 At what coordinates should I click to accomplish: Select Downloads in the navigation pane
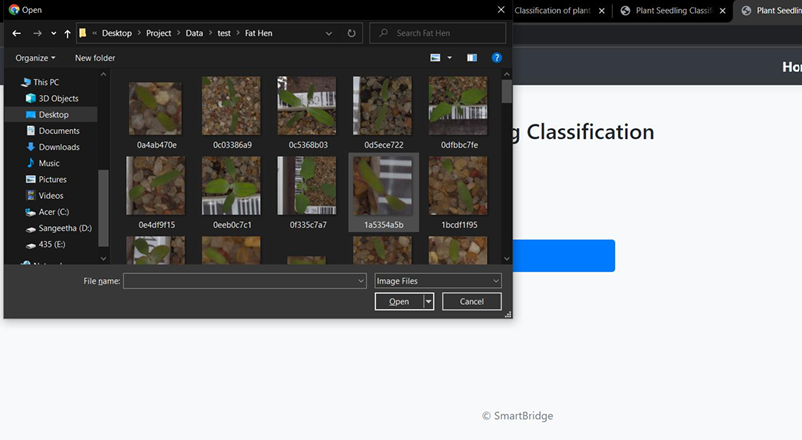[x=58, y=147]
